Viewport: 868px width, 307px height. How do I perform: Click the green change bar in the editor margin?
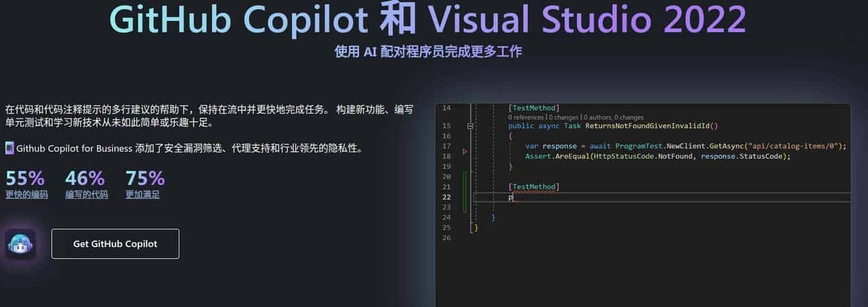pyautogui.click(x=465, y=192)
